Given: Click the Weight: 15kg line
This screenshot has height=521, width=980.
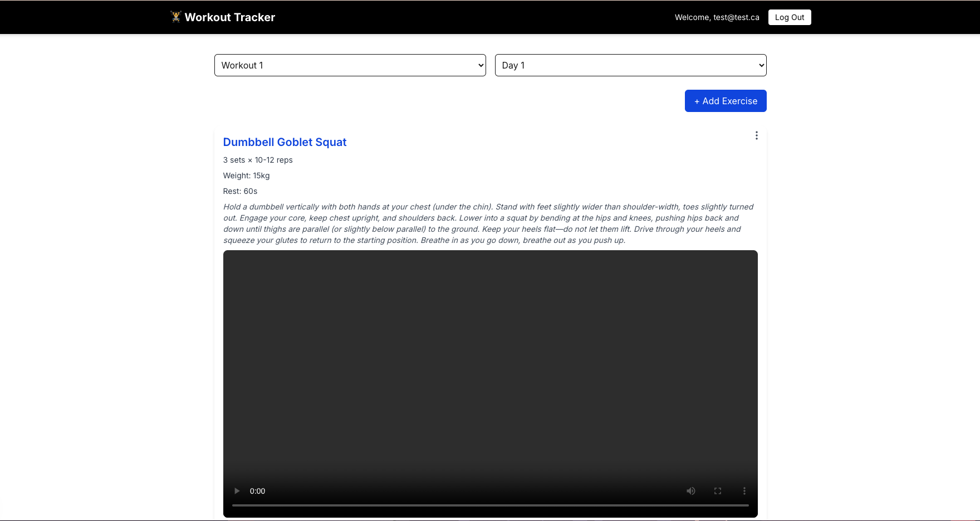Looking at the screenshot, I should coord(246,176).
